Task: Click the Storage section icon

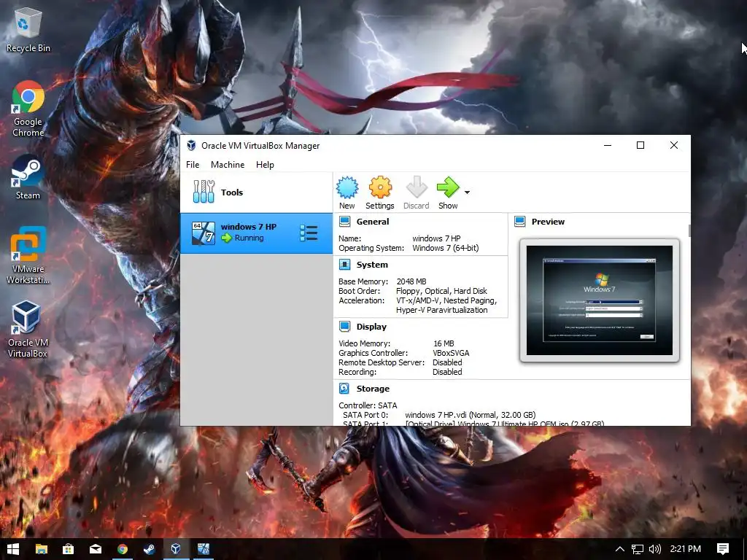Action: click(x=344, y=389)
